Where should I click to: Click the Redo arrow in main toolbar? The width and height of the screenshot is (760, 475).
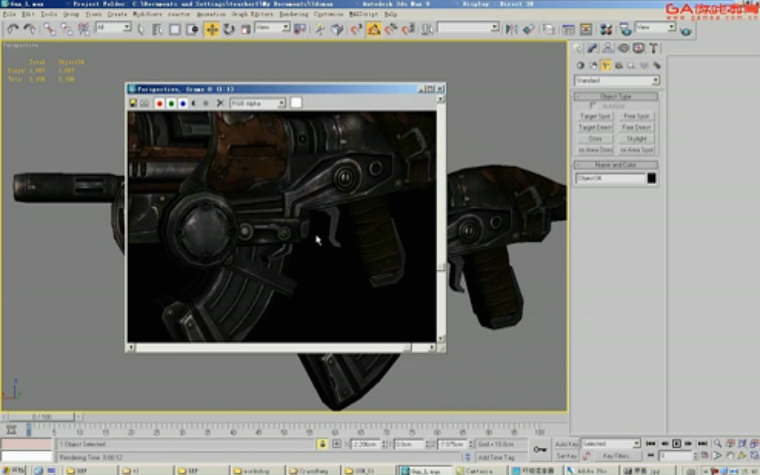[30, 29]
